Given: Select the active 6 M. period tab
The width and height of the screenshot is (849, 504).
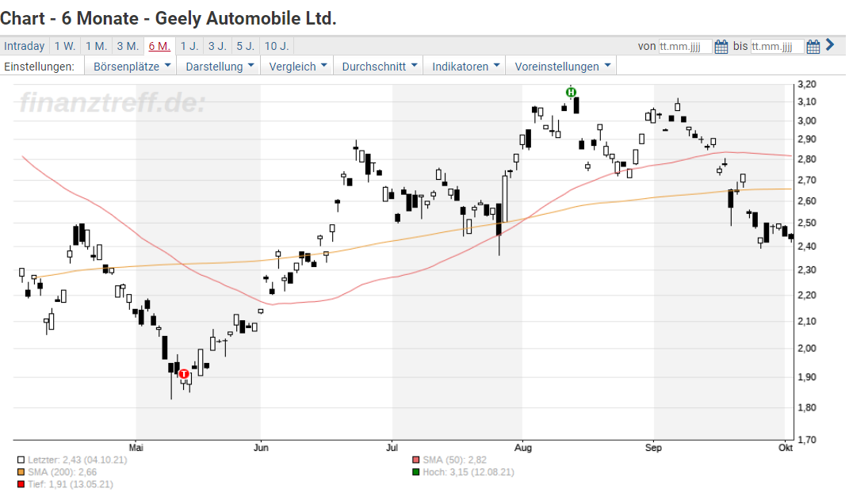Looking at the screenshot, I should pyautogui.click(x=159, y=46).
